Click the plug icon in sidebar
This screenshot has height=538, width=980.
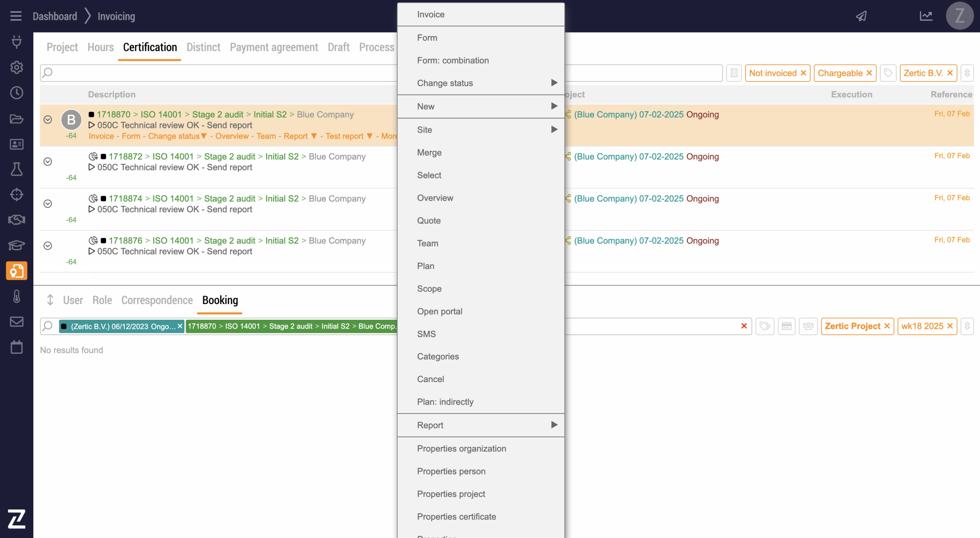pyautogui.click(x=16, y=42)
